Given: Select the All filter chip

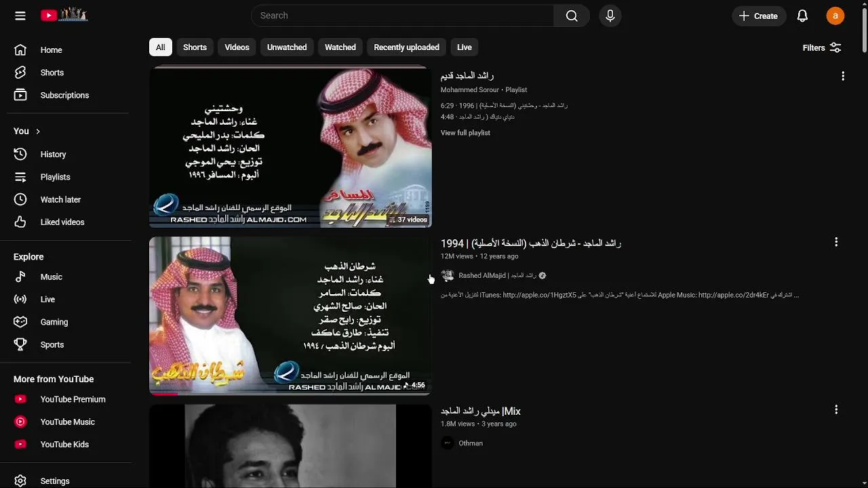Looking at the screenshot, I should (x=160, y=47).
